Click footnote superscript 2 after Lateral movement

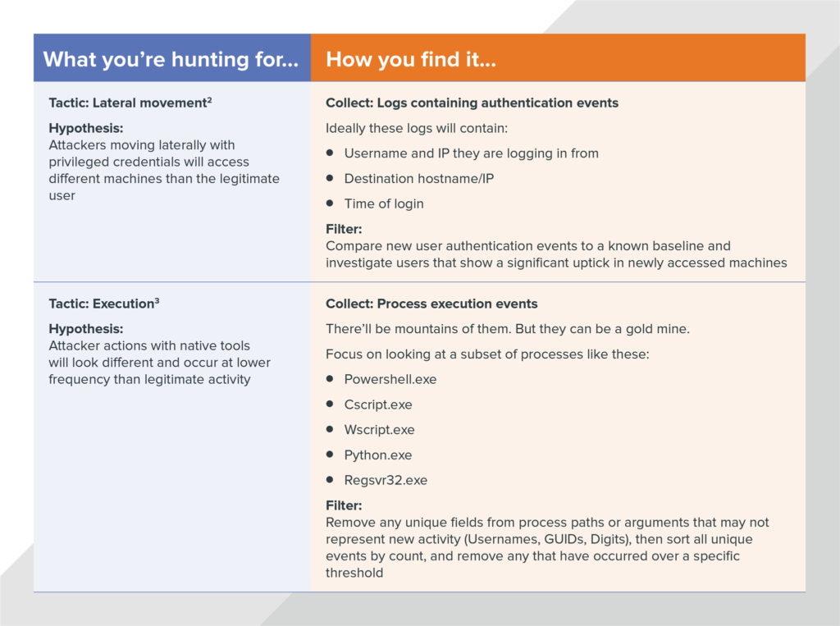209,100
